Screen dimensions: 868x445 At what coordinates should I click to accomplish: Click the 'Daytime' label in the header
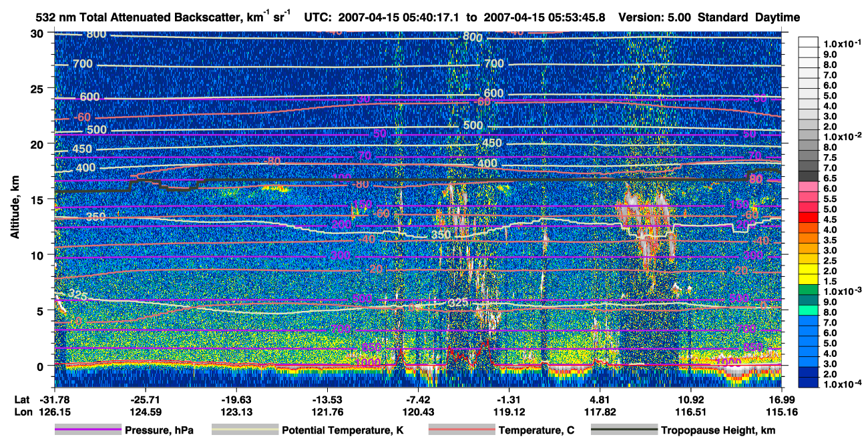[x=777, y=17]
